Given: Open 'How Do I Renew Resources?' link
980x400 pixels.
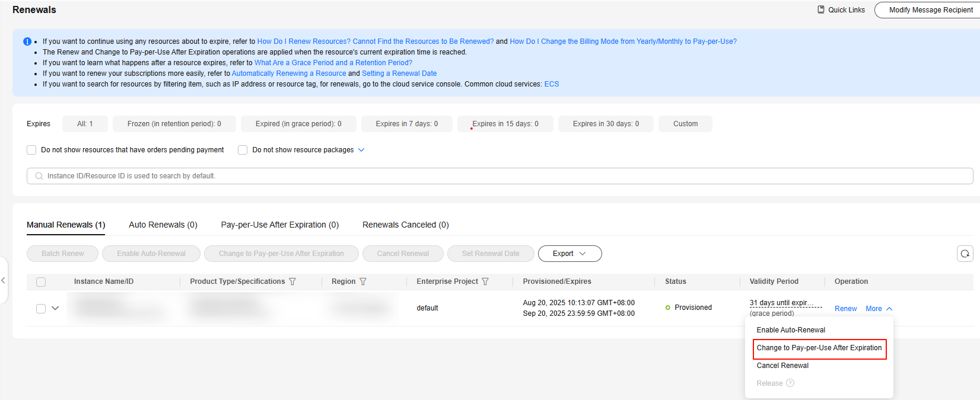Looking at the screenshot, I should tap(376, 41).
